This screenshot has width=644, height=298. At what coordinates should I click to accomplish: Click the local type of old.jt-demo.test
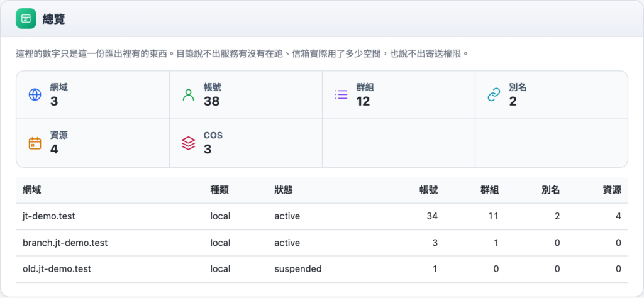(x=220, y=269)
